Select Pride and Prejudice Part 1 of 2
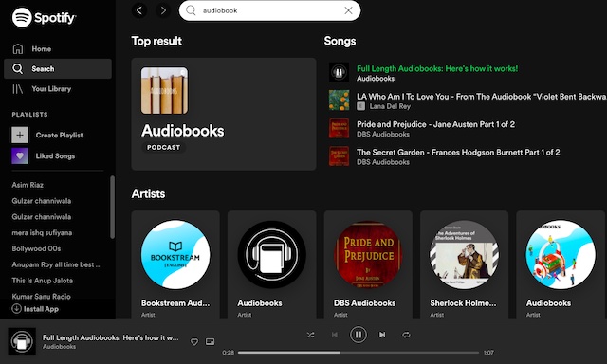Screen dimensions: 607x364 point(435,124)
